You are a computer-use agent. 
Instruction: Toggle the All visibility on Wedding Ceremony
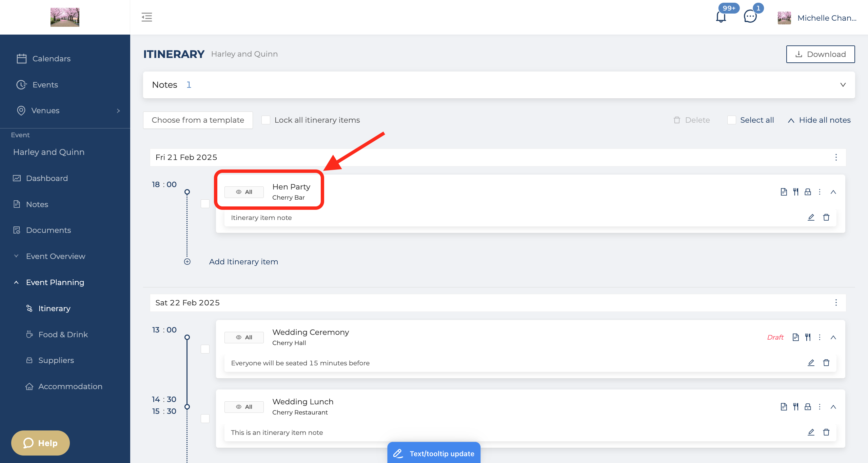(244, 337)
